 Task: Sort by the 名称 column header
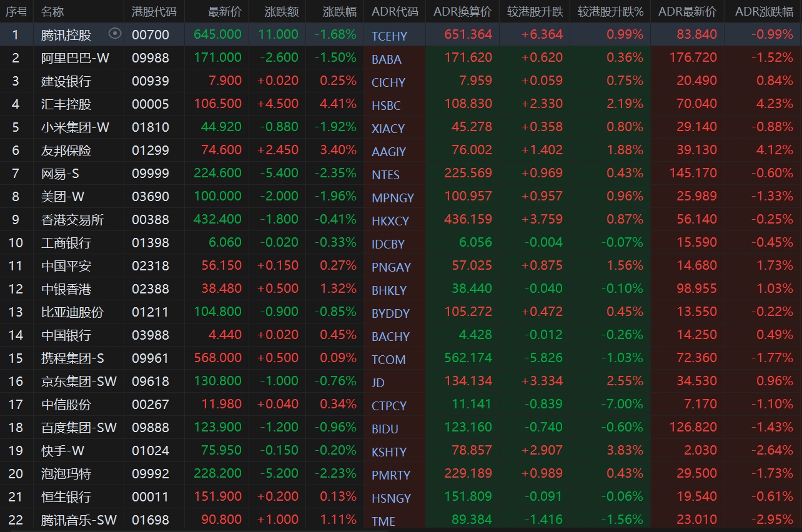pyautogui.click(x=52, y=11)
